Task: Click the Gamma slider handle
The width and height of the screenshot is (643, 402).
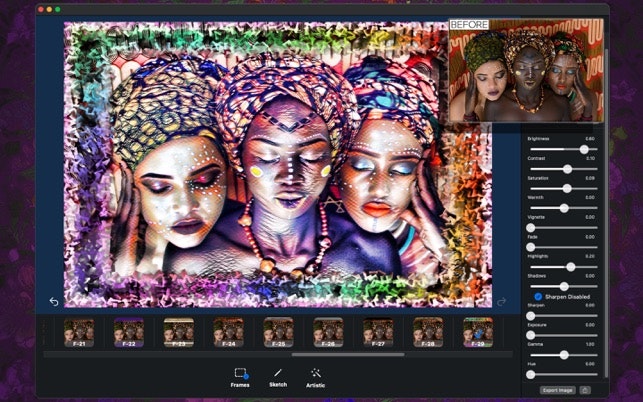Action: click(x=564, y=355)
